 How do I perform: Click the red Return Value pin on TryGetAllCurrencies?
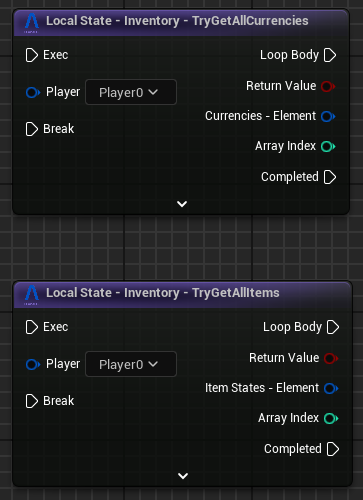coord(328,86)
